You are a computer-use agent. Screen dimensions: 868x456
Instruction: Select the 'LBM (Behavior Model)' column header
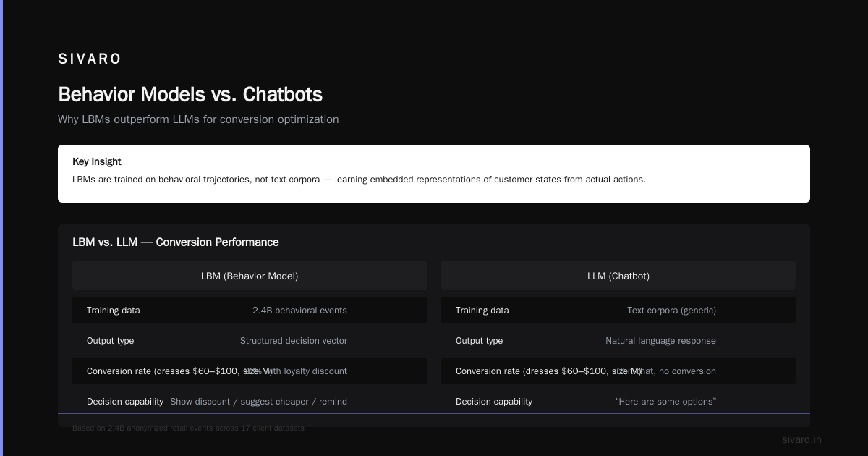click(x=250, y=276)
